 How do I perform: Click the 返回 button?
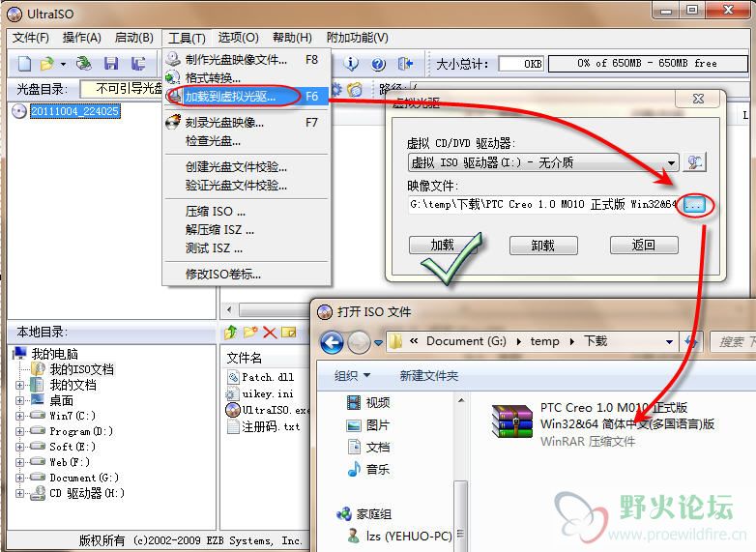click(x=644, y=246)
